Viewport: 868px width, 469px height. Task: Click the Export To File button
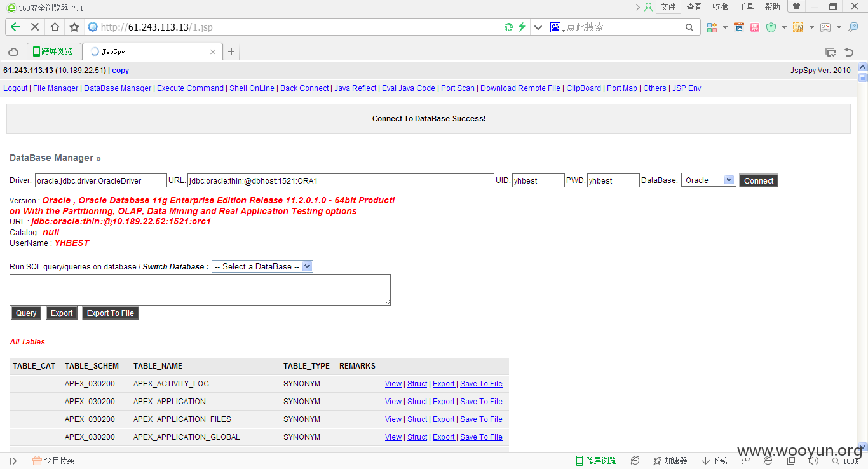point(111,313)
